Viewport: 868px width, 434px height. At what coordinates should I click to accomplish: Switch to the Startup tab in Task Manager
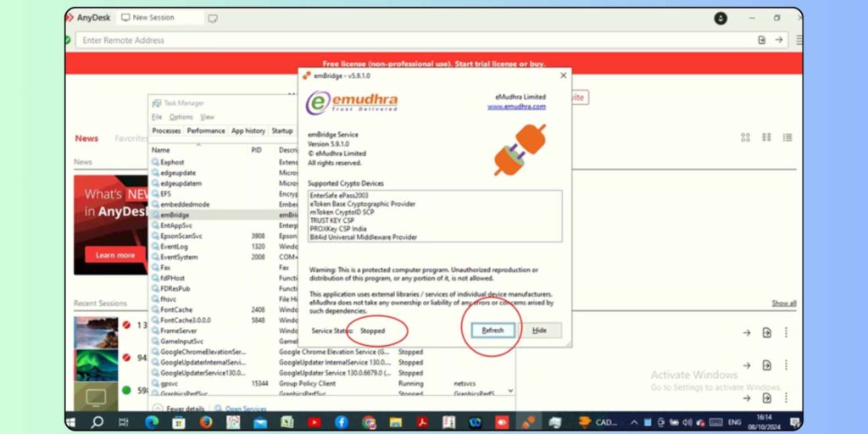[281, 131]
